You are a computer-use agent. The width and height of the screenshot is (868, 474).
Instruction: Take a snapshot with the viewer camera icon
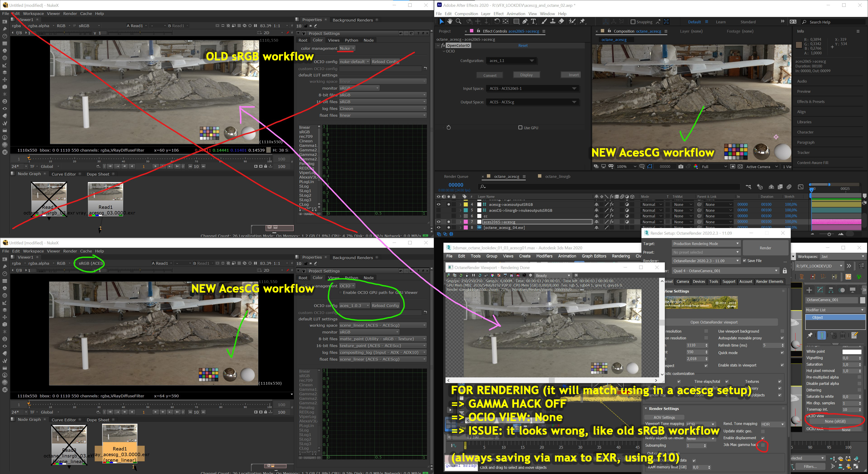pos(681,167)
